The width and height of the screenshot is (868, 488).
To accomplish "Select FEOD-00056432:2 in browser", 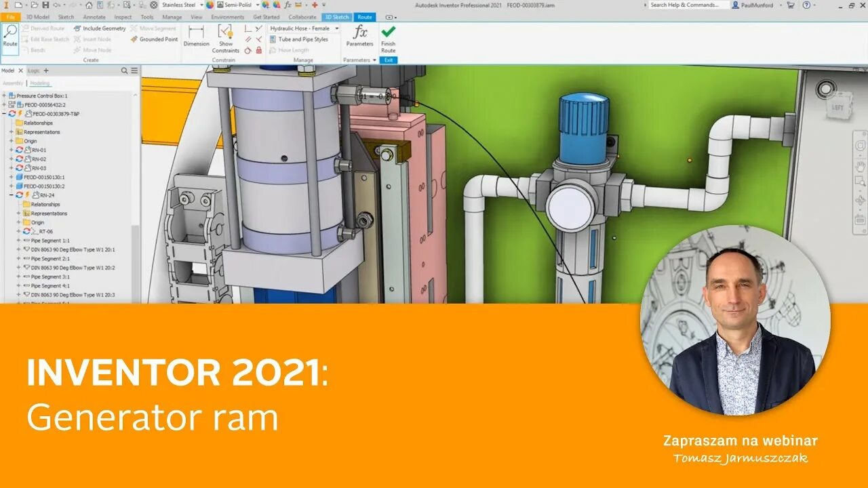I will (44, 105).
